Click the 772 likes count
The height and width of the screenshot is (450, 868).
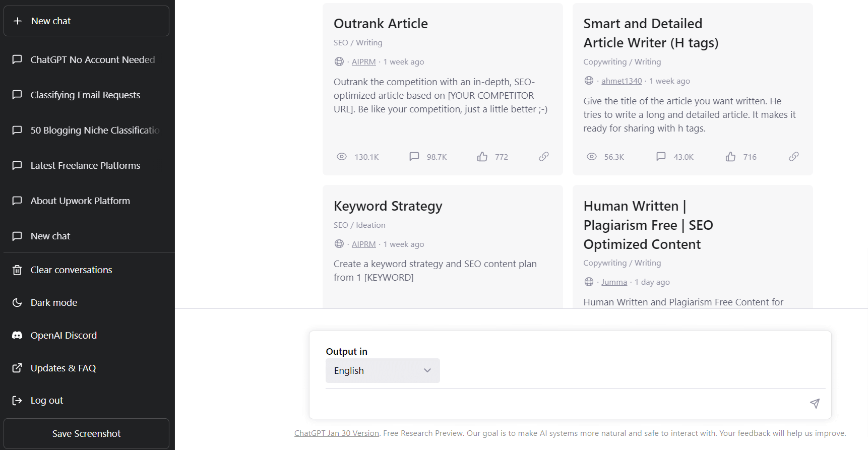pyautogui.click(x=502, y=157)
